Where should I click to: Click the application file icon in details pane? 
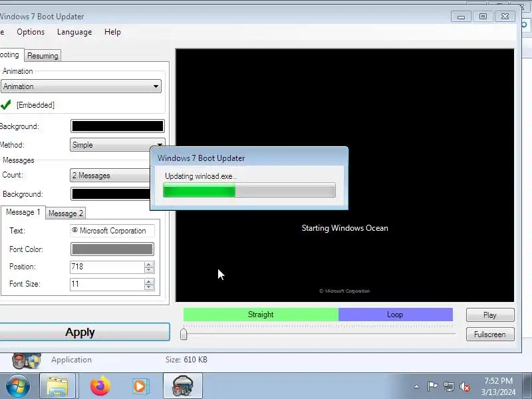[x=27, y=360]
